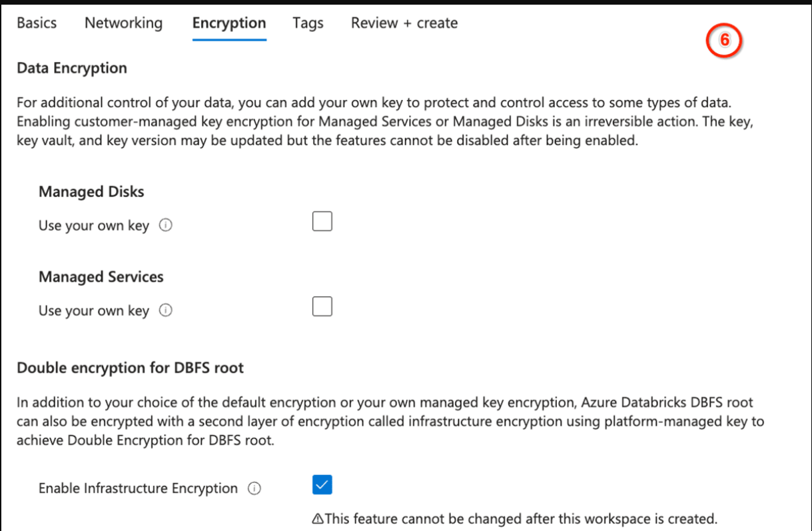Viewport: 812px width, 531px height.
Task: Click Enable Infrastructure Encryption label text
Action: pyautogui.click(x=138, y=488)
